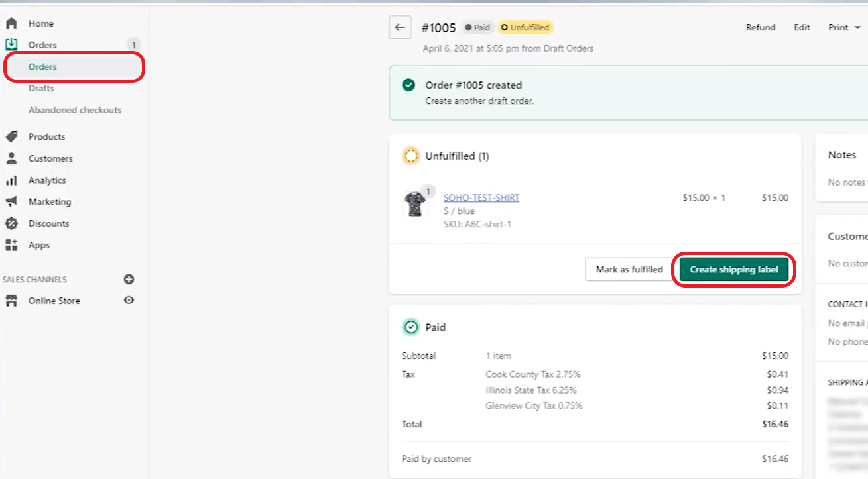Select Drafts in the Orders menu

coord(41,88)
